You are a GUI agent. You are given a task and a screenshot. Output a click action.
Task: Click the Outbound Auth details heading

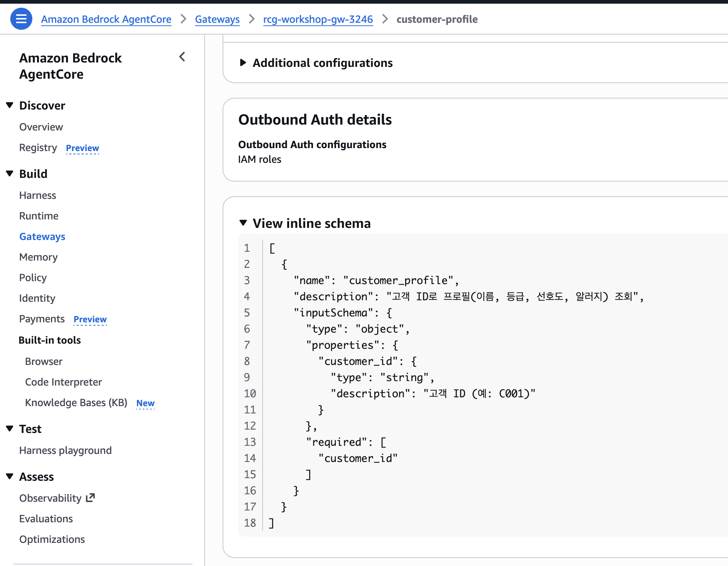315,119
